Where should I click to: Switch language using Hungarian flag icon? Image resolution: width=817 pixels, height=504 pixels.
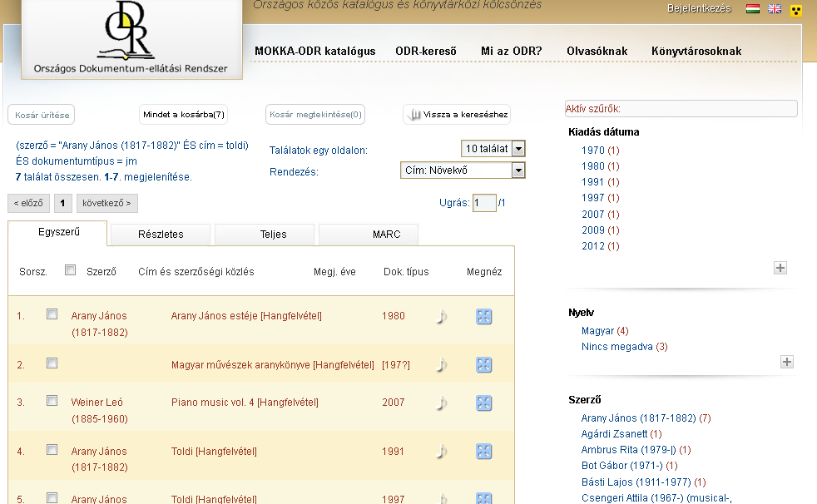(753, 9)
